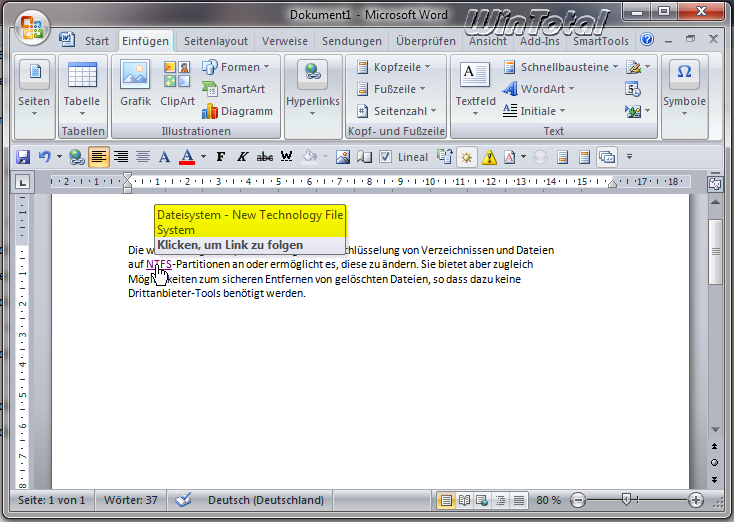Click the stacked windows icon in quick toolbar

point(607,157)
